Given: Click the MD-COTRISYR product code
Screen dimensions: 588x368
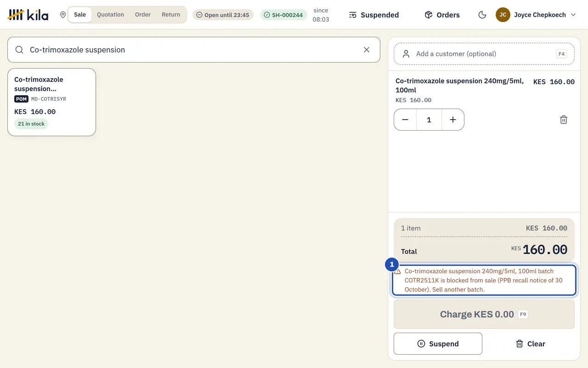Looking at the screenshot, I should (49, 99).
